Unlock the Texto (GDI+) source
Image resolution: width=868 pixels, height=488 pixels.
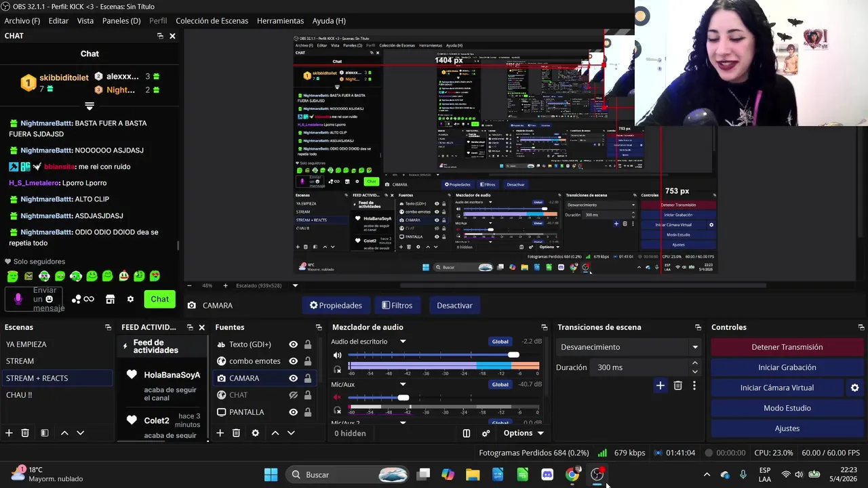(x=308, y=344)
